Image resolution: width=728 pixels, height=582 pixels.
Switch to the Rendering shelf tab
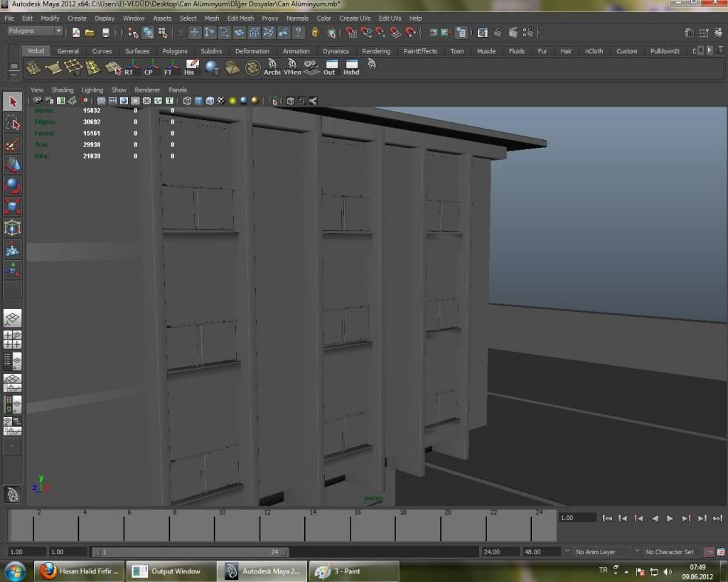point(376,51)
